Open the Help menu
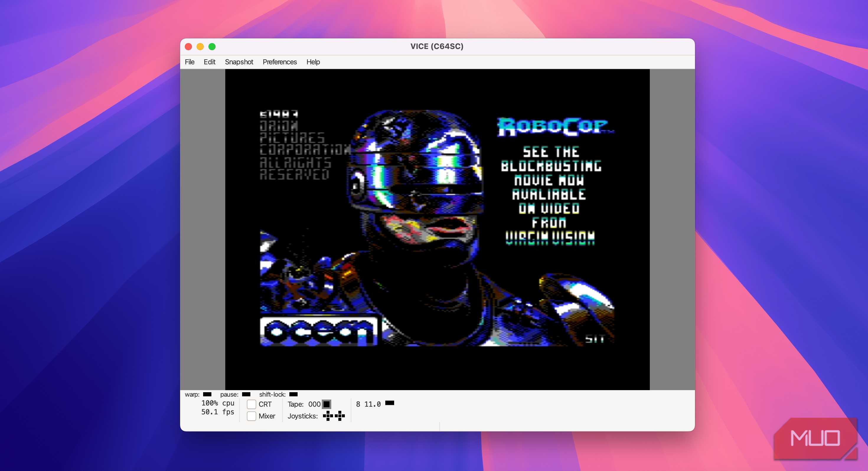Image resolution: width=868 pixels, height=471 pixels. coord(313,62)
